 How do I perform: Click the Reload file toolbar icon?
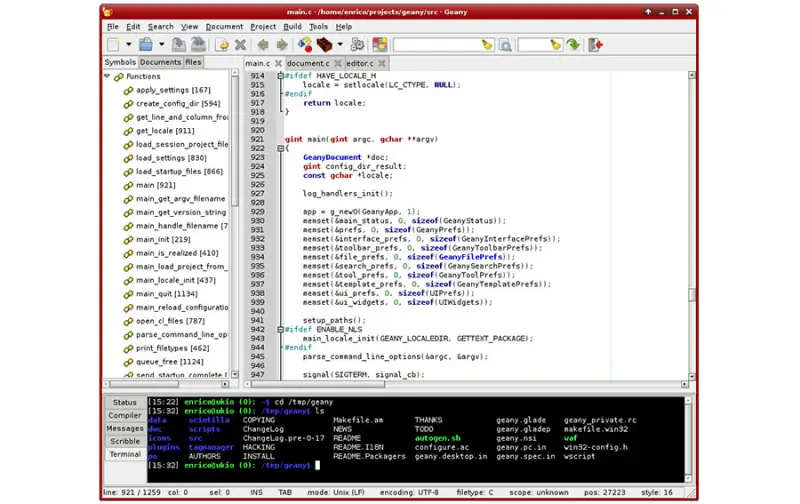click(x=222, y=45)
